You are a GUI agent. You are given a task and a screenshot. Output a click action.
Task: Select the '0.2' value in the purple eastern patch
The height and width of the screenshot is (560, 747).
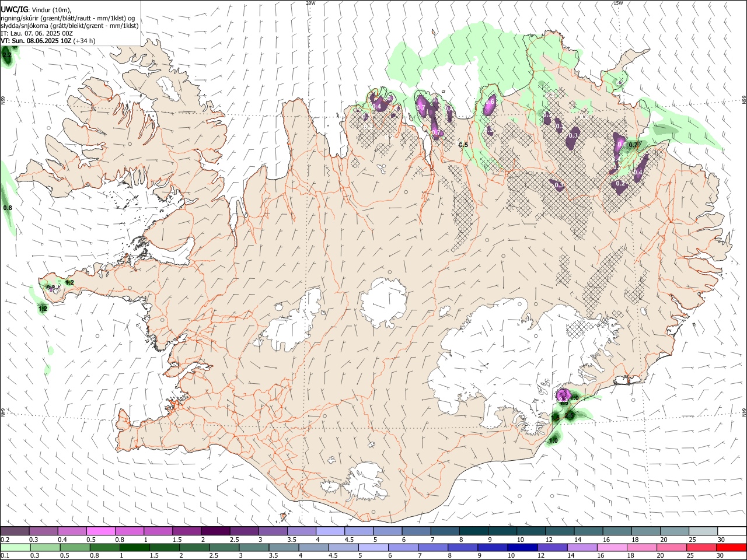coord(620,184)
